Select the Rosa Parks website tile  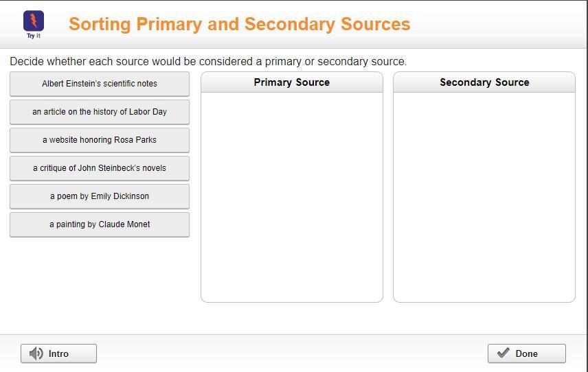coord(100,140)
